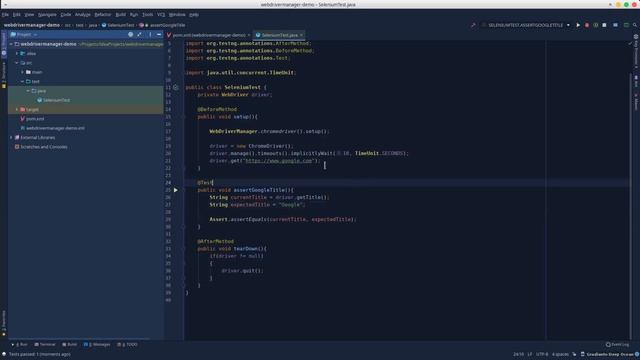Open the Tools menu
This screenshot has width=640, height=360.
[x=147, y=15]
